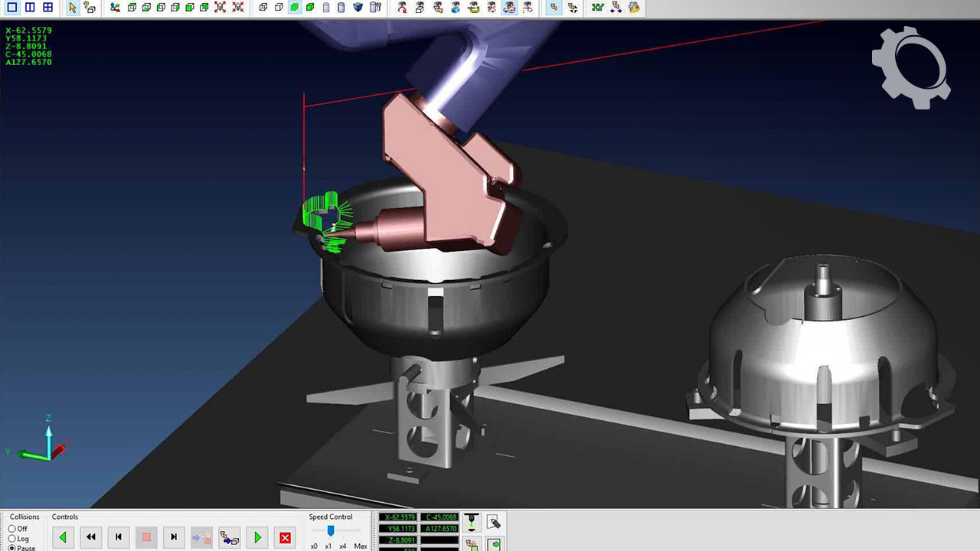Screen dimensions: 980x551
Task: Close simulation with red X button
Action: pos(285,537)
